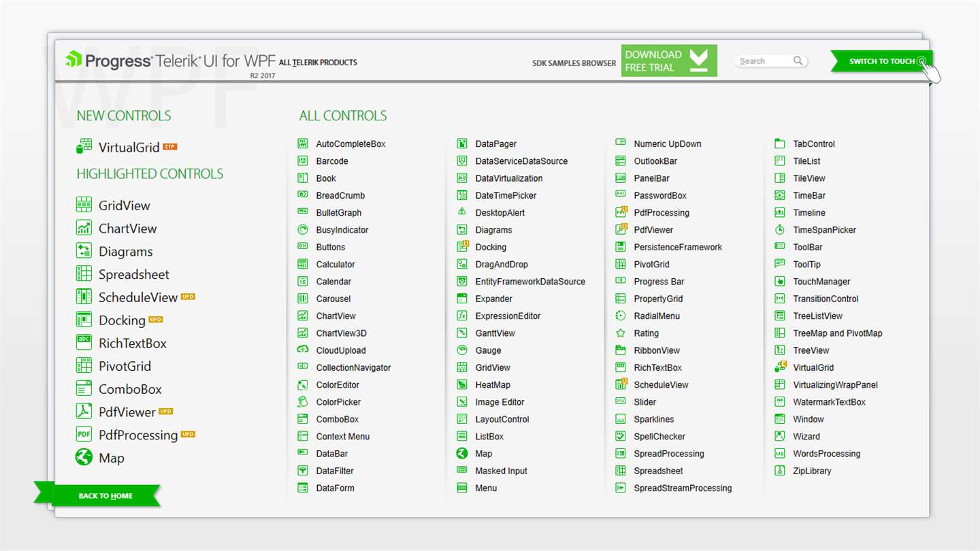Select EntityFrameworkDataSource in the list
Image resolution: width=980 pixels, height=551 pixels.
tap(530, 281)
